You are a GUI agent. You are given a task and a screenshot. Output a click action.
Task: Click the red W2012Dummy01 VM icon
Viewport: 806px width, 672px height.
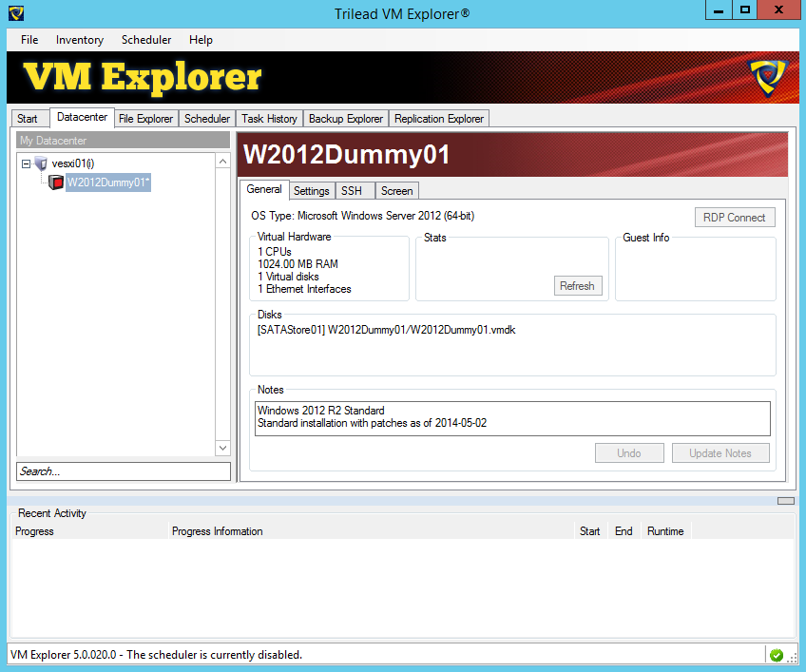coord(55,182)
